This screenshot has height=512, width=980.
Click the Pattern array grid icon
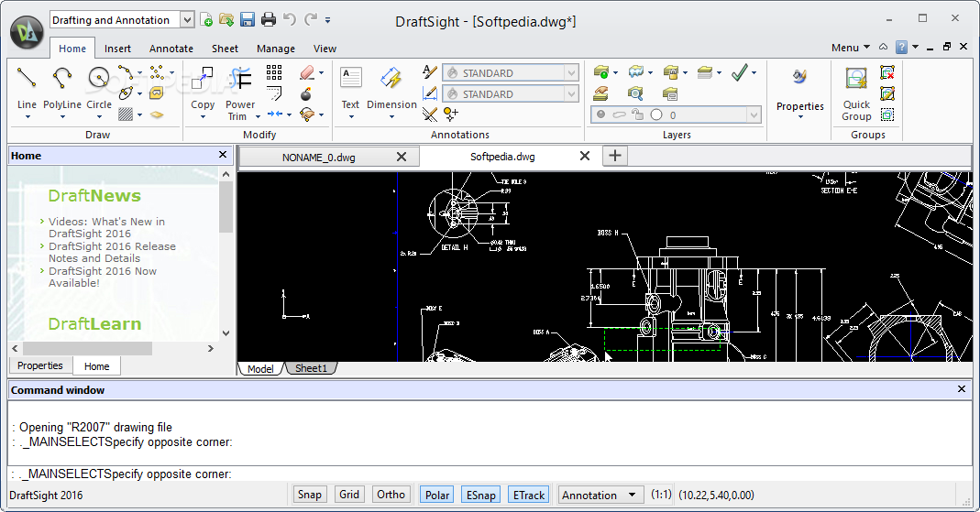(x=274, y=72)
